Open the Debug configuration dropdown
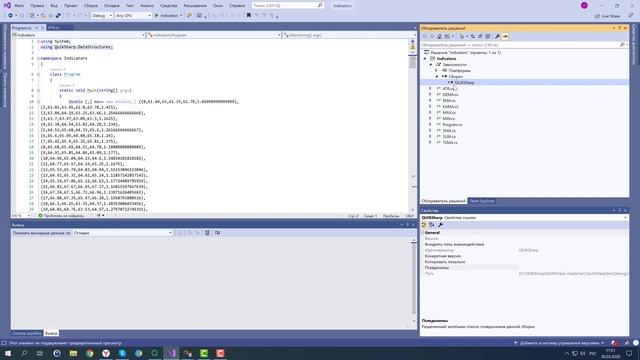Screen dimensions: 640x360 click(x=102, y=16)
